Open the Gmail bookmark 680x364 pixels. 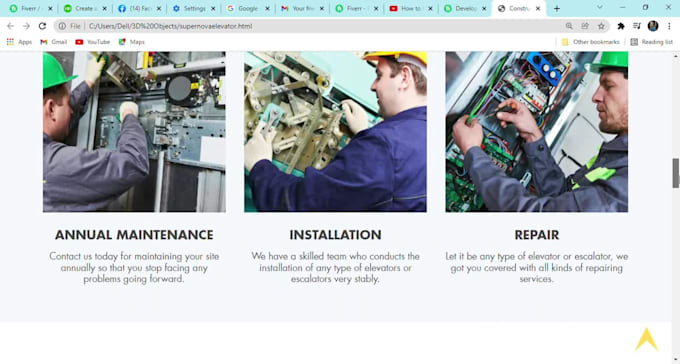click(53, 42)
